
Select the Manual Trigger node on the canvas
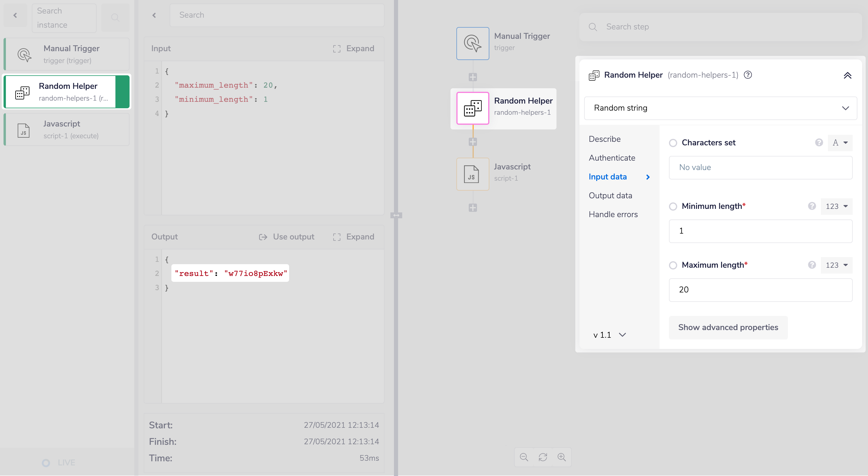[x=472, y=43]
